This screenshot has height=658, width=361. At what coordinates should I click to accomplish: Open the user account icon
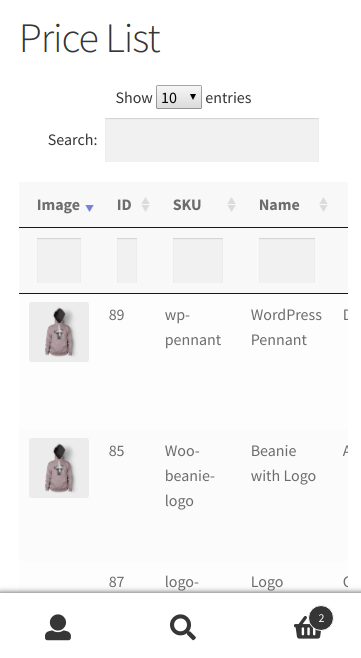[58, 627]
